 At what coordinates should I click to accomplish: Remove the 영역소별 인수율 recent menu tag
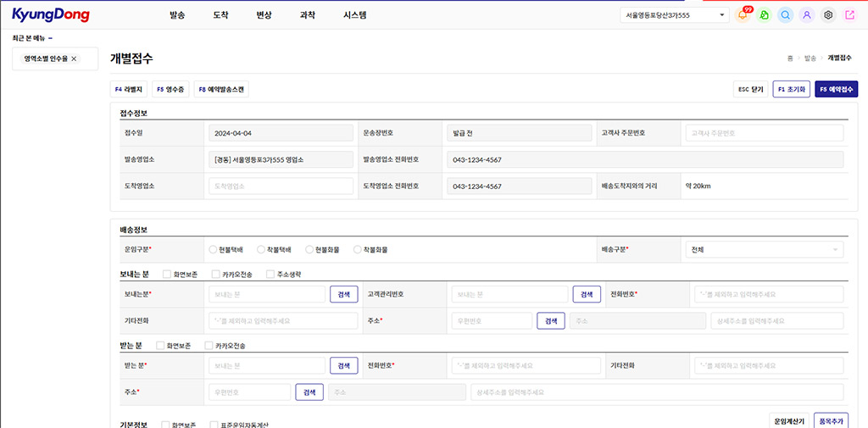tap(74, 58)
